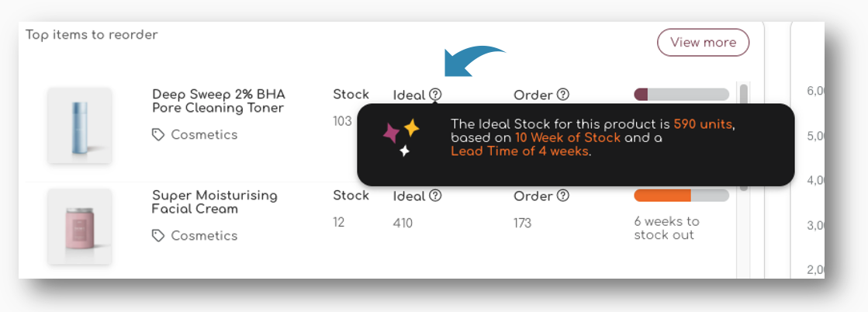868x312 pixels.
Task: Click Ideal help icon for Super Moisturising Cream
Action: tap(435, 196)
